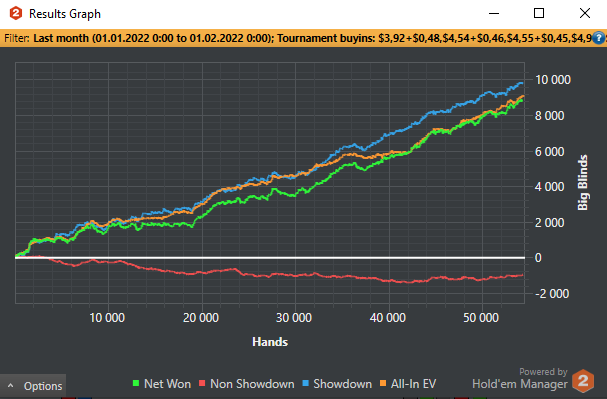Toggle the Non Showdown legend entry
The width and height of the screenshot is (607, 399).
[247, 384]
